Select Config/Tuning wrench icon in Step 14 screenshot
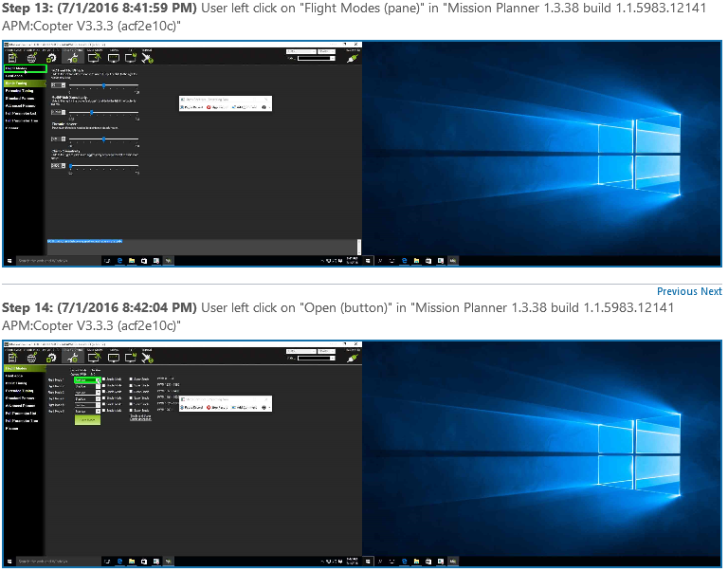The image size is (728, 572). 73,358
